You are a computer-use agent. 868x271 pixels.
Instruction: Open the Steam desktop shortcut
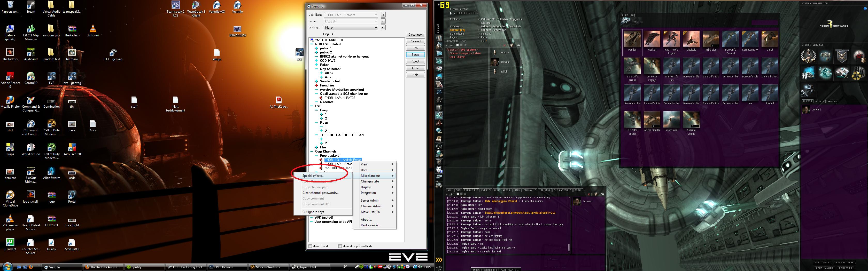31,7
